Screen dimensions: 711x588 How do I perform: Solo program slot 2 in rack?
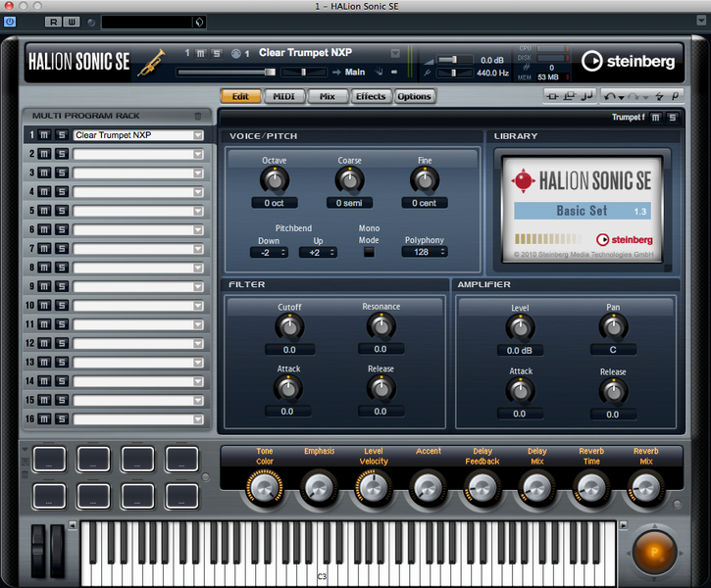pyautogui.click(x=61, y=154)
